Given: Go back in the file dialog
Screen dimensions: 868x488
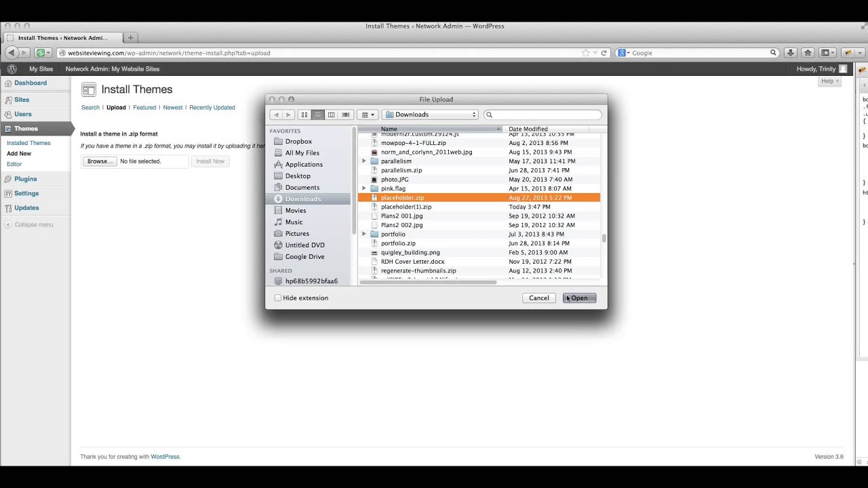Looking at the screenshot, I should (x=275, y=115).
